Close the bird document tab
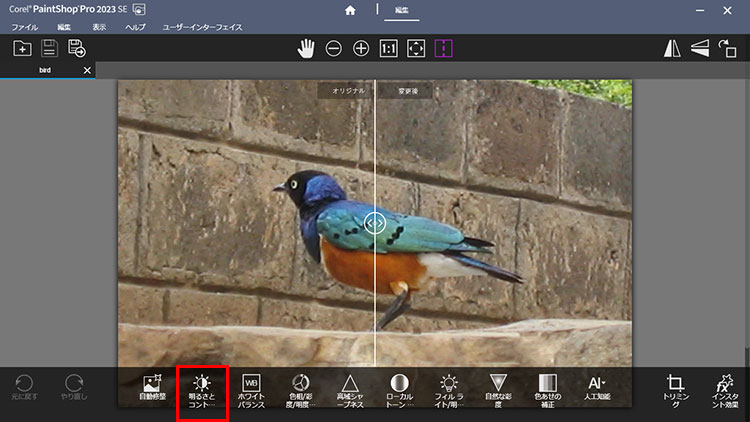Screen dimensions: 750x422 (x=87, y=70)
